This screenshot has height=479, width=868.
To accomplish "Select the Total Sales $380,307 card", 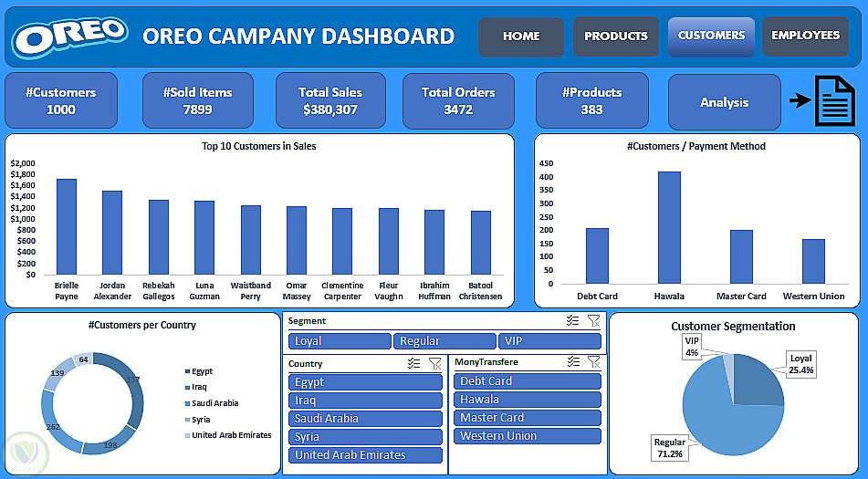I will pos(330,100).
